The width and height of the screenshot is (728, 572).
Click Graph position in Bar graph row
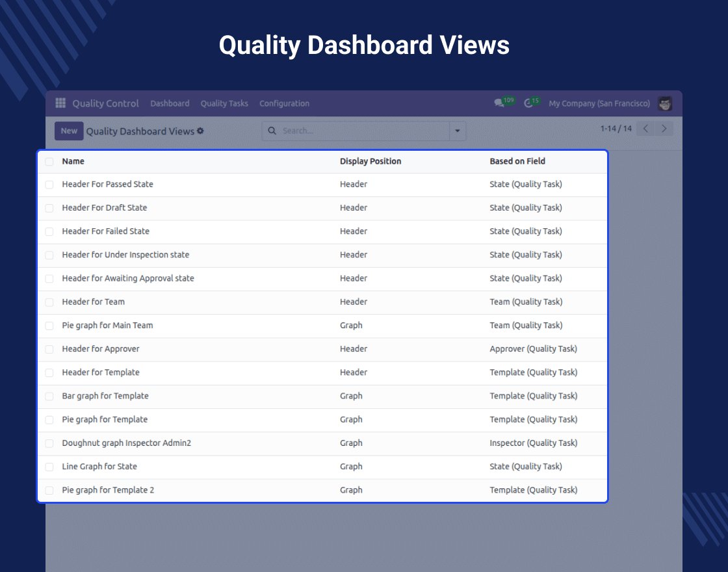(x=351, y=396)
